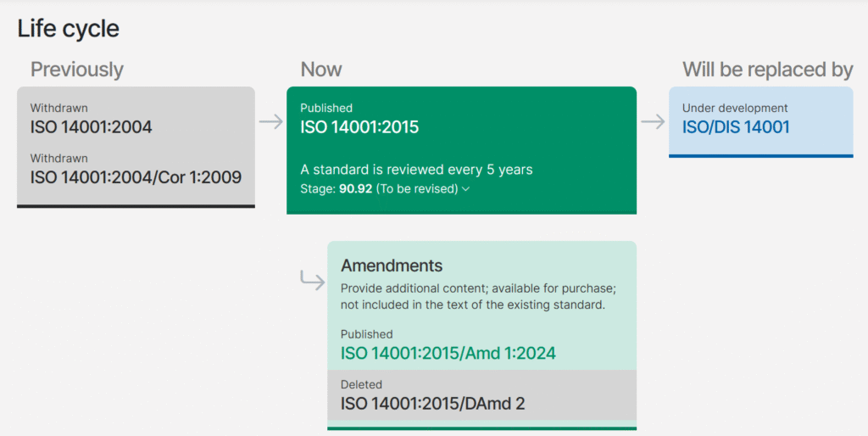Click the deleted ISO 14001:2015/DAmd 2 entry
The image size is (868, 436).
click(432, 403)
